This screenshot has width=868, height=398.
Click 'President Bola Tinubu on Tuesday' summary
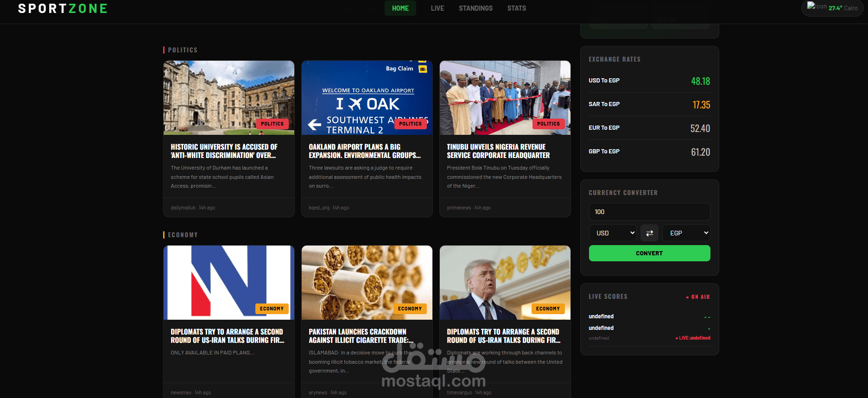504,177
